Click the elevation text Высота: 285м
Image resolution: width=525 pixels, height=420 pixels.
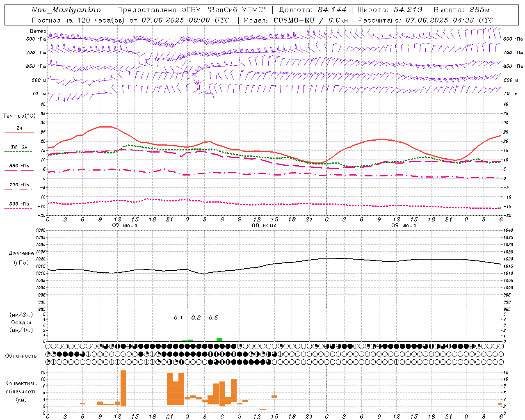click(461, 10)
